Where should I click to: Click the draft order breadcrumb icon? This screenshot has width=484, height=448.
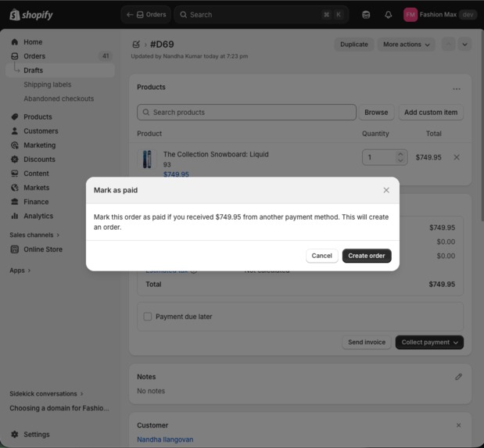136,45
